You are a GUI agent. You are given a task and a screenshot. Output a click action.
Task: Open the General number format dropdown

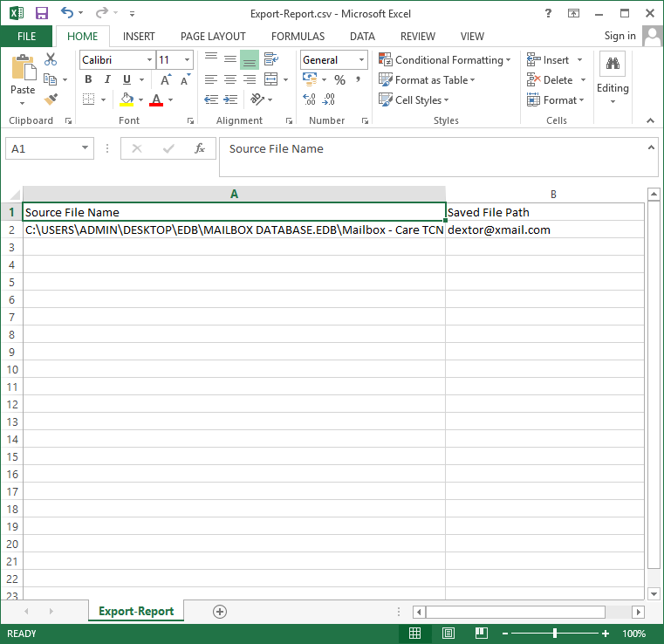coord(361,59)
